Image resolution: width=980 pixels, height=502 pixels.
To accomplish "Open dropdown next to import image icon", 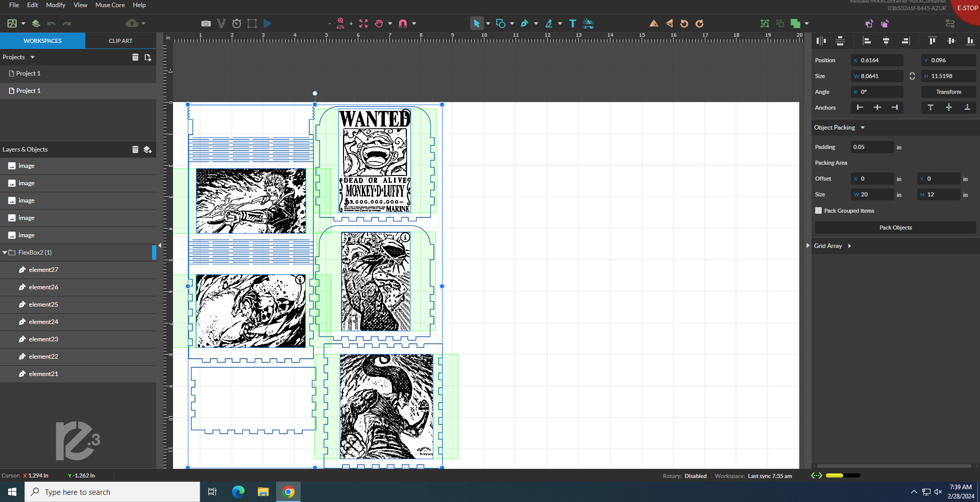I will coord(23,23).
